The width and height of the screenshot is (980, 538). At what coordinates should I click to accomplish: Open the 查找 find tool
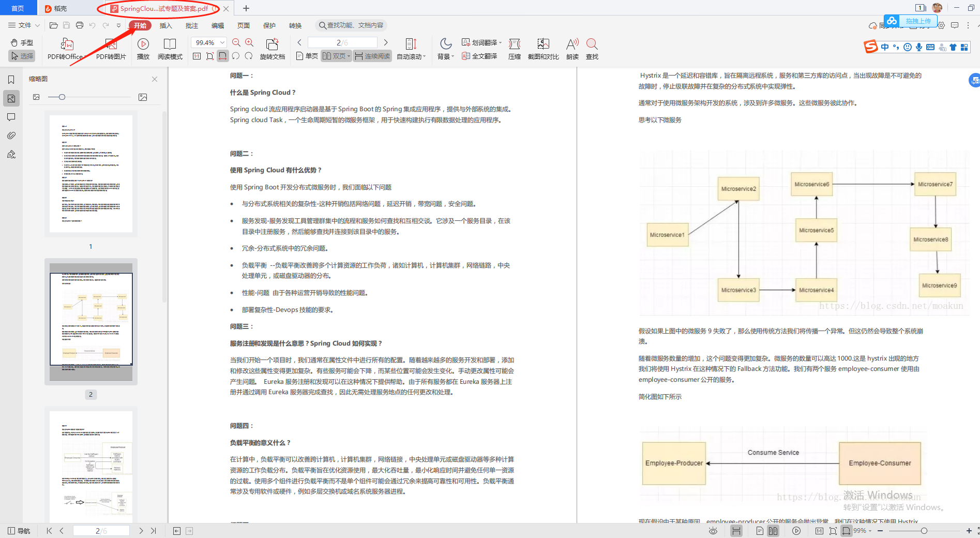592,49
